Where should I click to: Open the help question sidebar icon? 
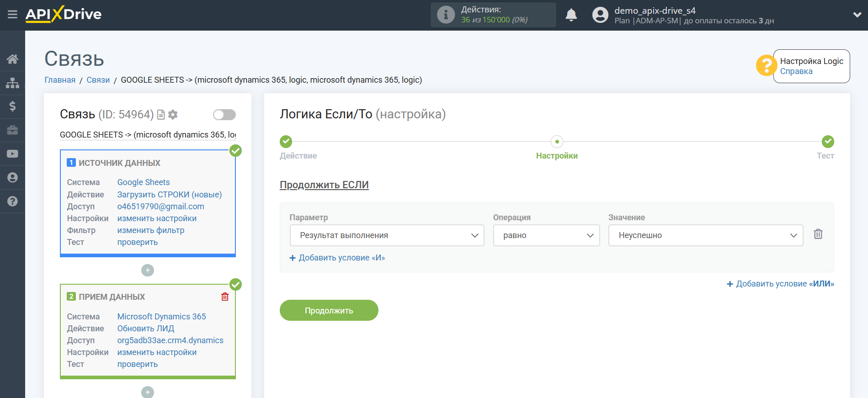pyautogui.click(x=12, y=202)
